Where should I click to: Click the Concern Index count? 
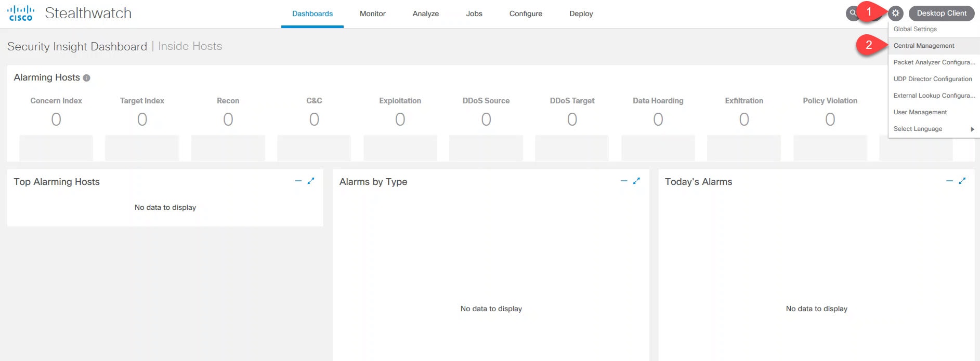56,119
